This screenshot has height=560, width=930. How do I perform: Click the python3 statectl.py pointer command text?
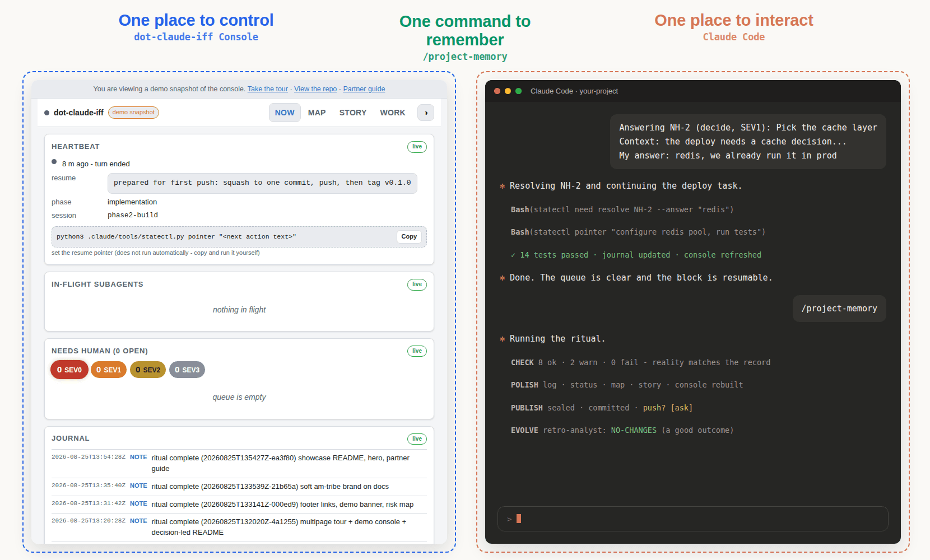click(x=176, y=236)
